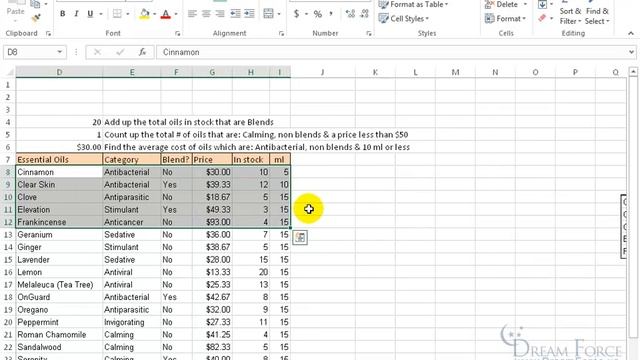Center the cell text

click(206, 14)
